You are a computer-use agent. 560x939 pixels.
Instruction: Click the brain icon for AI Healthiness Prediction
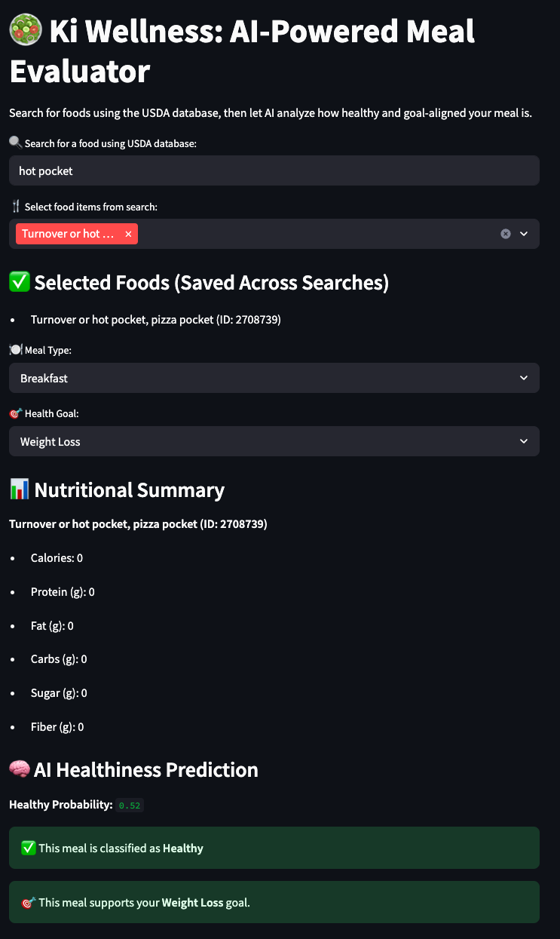coord(19,769)
